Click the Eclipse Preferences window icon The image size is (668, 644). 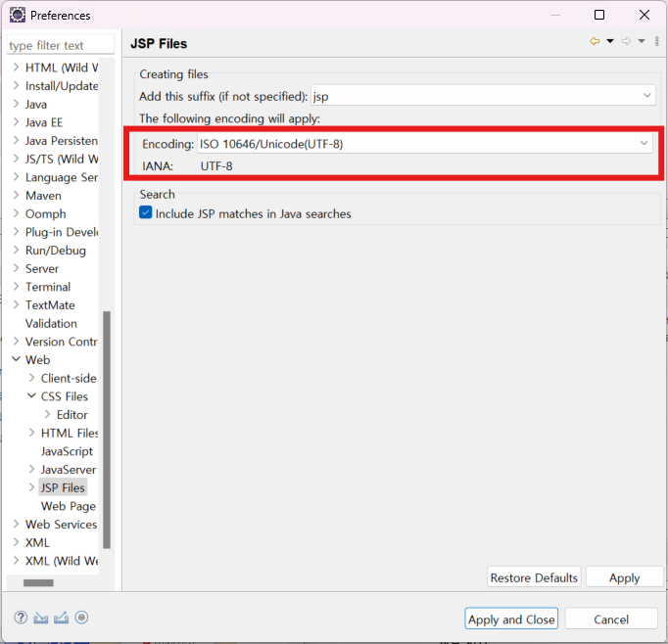[18, 15]
